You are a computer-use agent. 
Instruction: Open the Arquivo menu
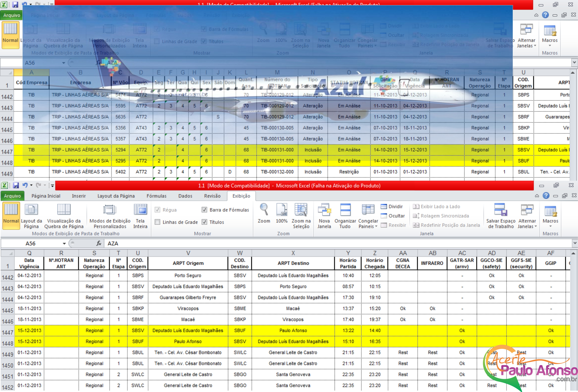coord(12,196)
